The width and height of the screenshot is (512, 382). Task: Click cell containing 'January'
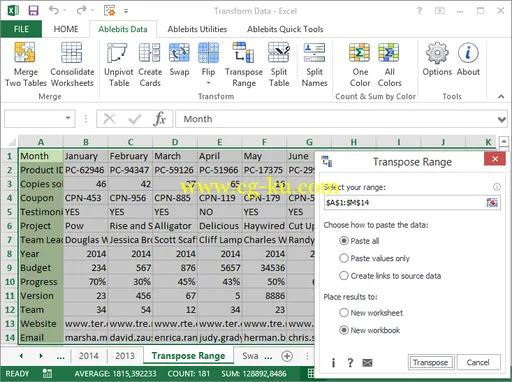point(86,156)
